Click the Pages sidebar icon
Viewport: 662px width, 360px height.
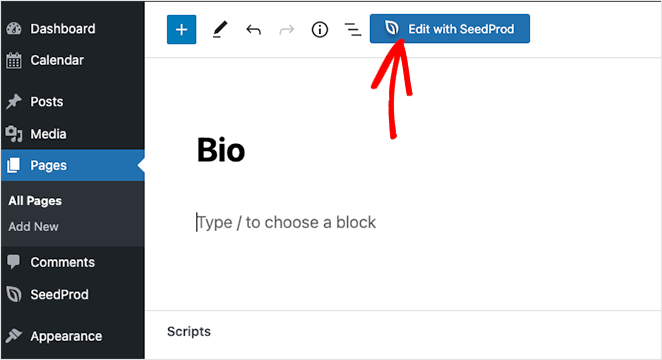pos(14,165)
